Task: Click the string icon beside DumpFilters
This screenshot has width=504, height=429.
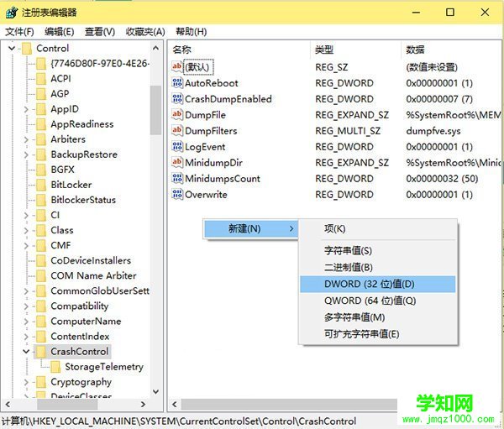Action: [177, 130]
